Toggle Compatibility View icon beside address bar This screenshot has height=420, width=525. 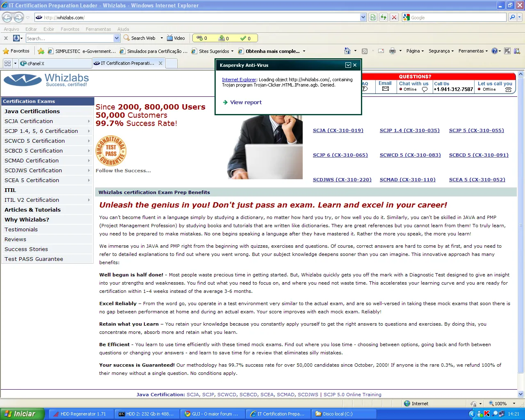(373, 17)
